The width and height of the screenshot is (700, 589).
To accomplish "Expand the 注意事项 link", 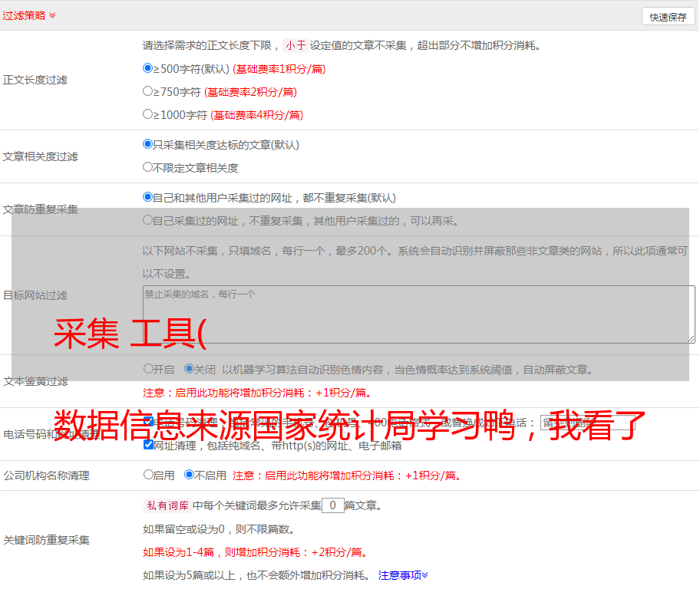I will pos(403,574).
